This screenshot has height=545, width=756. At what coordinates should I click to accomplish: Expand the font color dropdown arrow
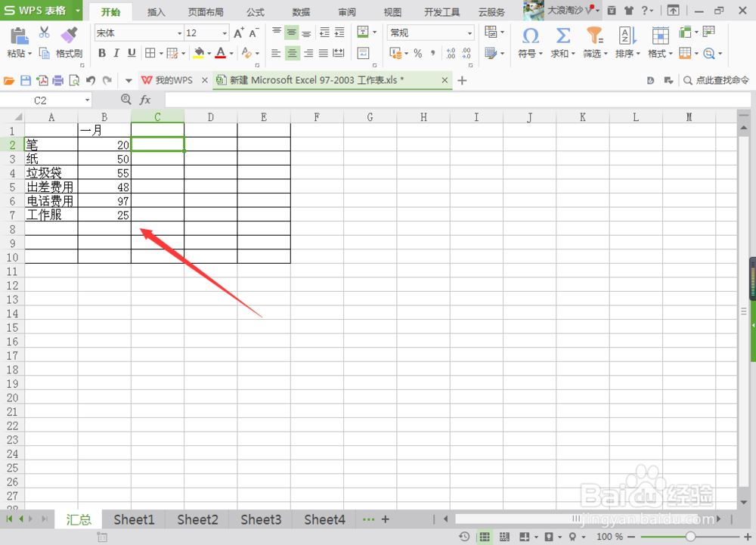click(x=232, y=54)
